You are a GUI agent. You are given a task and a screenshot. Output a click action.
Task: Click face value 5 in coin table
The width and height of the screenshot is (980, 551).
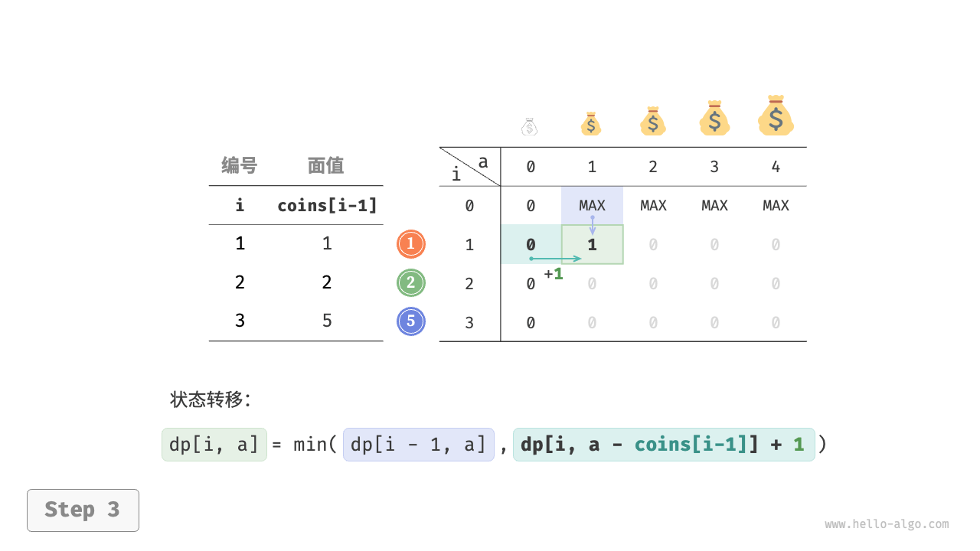(x=327, y=321)
